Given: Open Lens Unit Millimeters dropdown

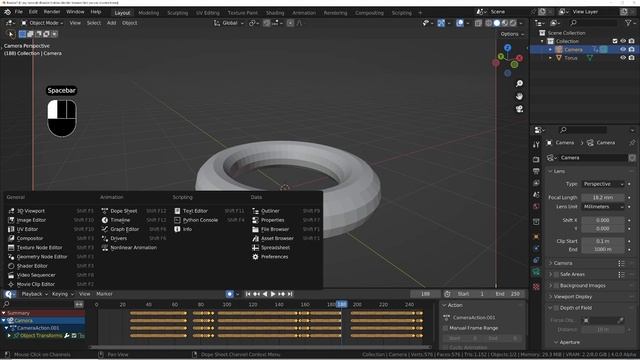Looking at the screenshot, I should point(603,207).
